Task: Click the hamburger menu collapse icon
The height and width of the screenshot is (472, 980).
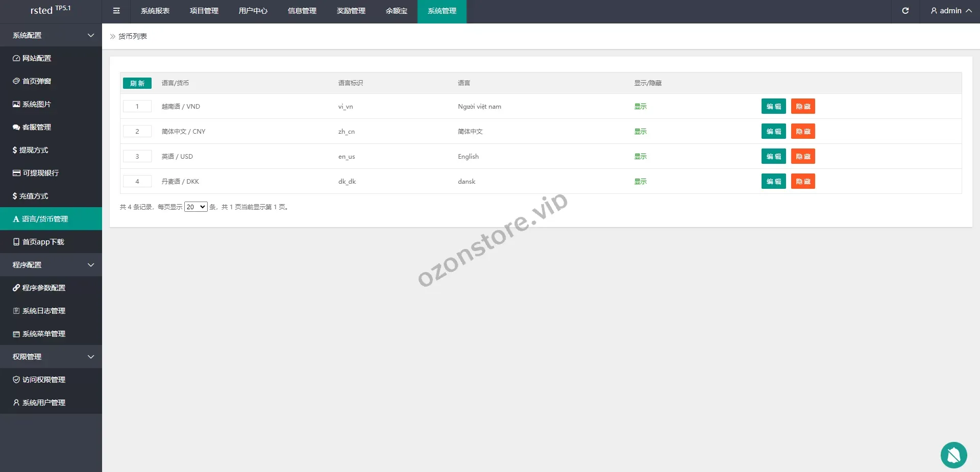Action: point(116,11)
